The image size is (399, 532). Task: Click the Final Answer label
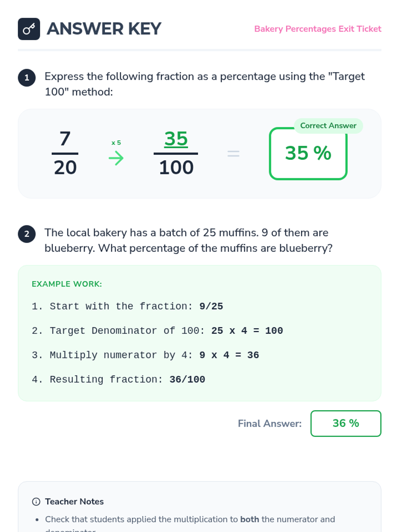click(270, 423)
